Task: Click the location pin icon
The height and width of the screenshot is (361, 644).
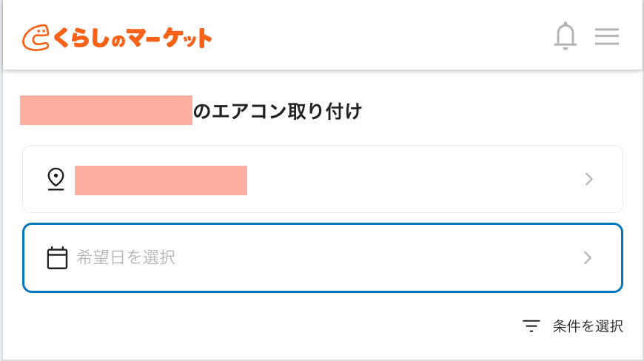Action: tap(56, 179)
